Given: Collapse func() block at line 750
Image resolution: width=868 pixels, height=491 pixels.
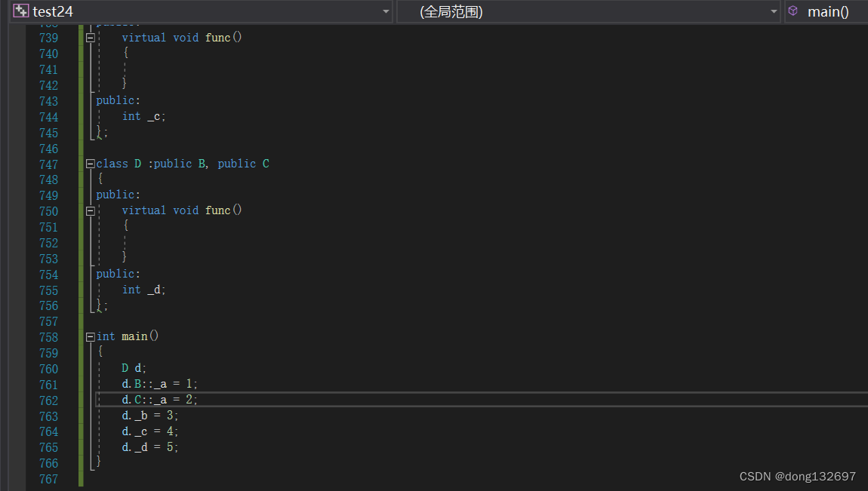Looking at the screenshot, I should [x=91, y=211].
